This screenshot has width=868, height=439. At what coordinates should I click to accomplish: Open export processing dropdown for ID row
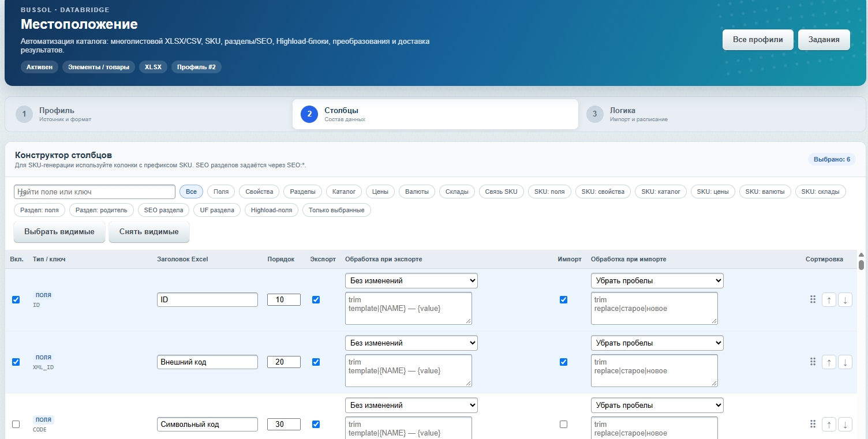(411, 280)
